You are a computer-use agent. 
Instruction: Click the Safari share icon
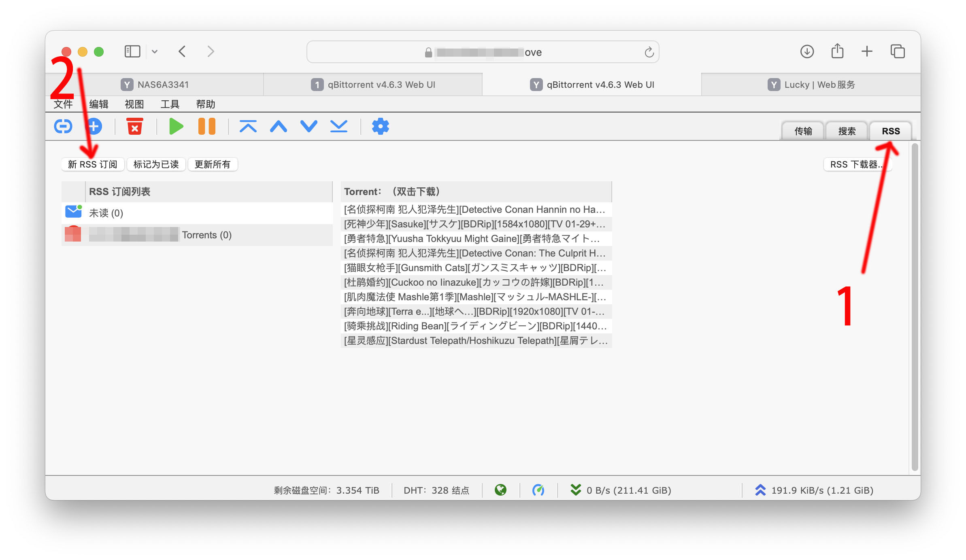pyautogui.click(x=837, y=51)
